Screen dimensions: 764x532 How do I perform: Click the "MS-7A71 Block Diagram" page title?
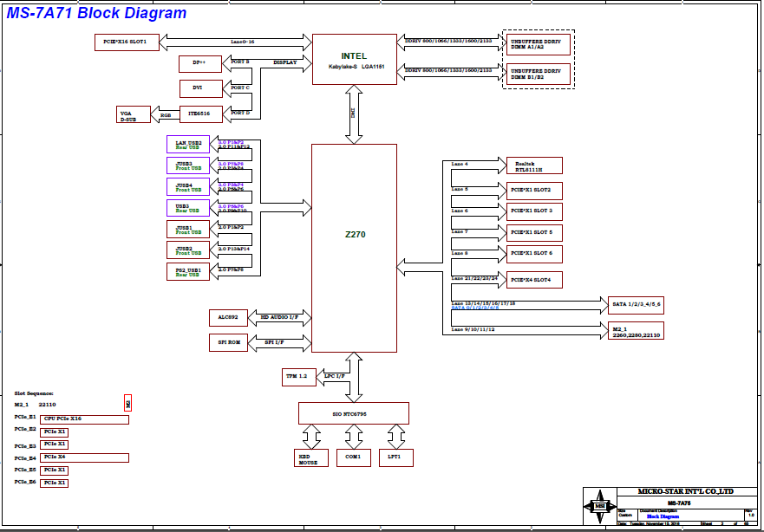point(96,13)
